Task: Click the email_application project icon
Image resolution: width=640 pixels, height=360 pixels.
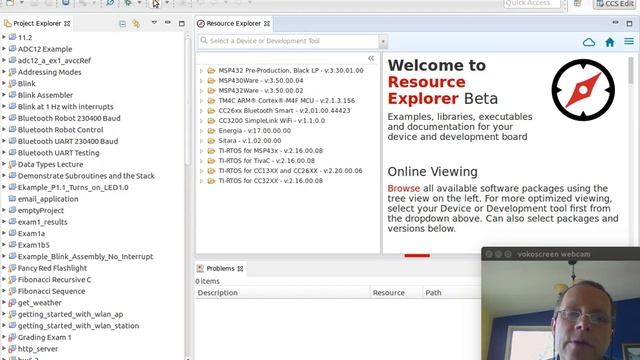Action: [x=12, y=199]
